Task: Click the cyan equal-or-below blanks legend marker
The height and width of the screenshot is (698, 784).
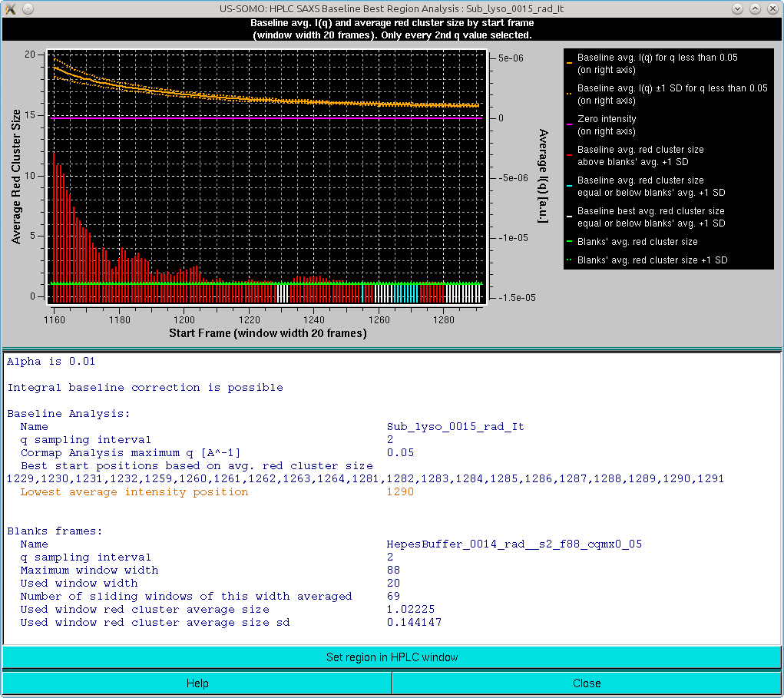Action: tap(570, 186)
